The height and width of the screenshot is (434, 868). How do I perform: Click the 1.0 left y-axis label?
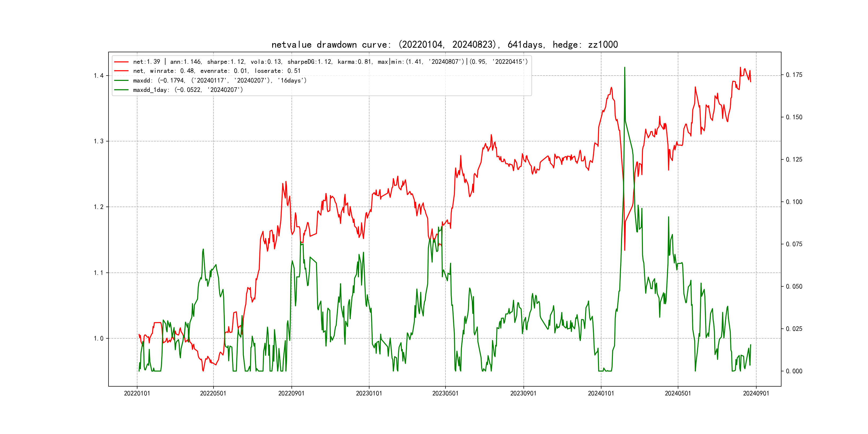[98, 338]
